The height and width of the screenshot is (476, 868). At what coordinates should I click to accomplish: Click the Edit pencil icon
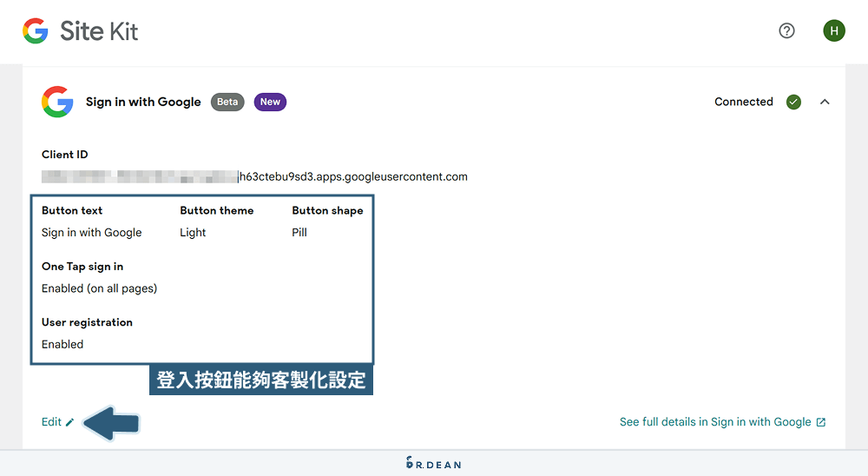pyautogui.click(x=69, y=422)
